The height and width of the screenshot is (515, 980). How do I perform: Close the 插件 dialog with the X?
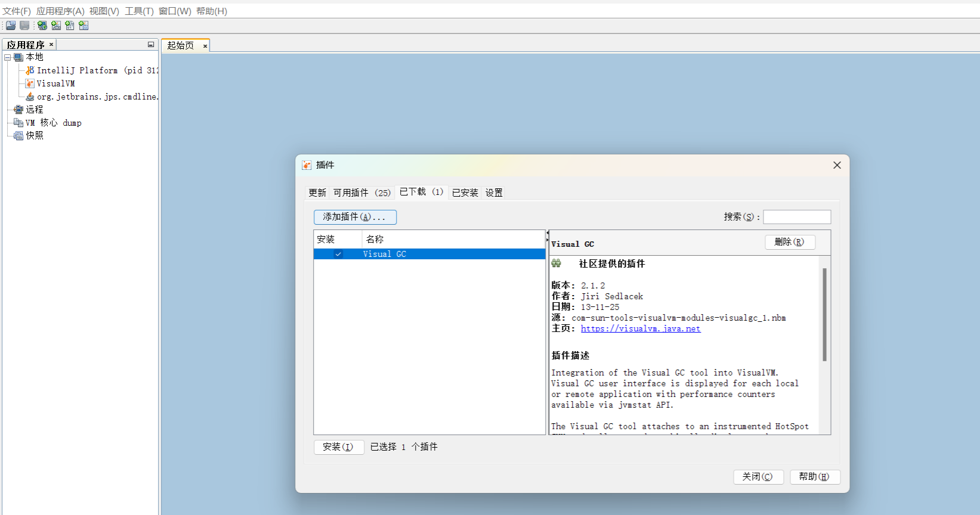pos(837,165)
